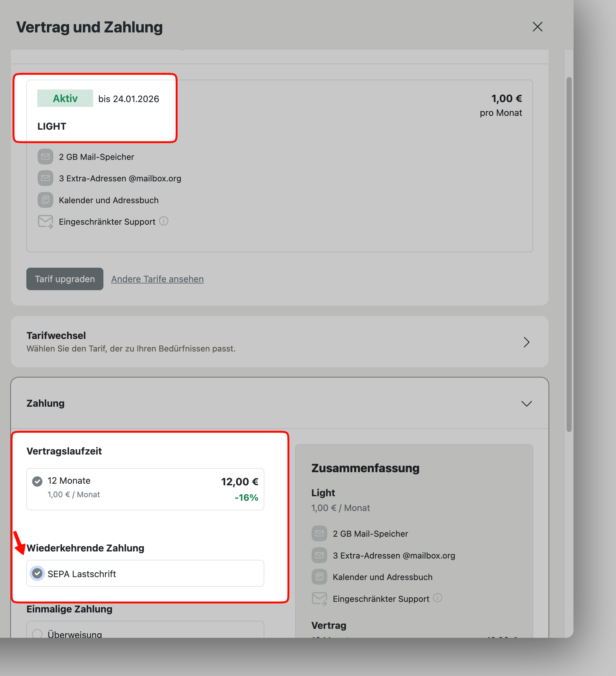Click the 3 Extra-Adressen envelope icon in tariff card
The height and width of the screenshot is (676, 616).
click(45, 178)
